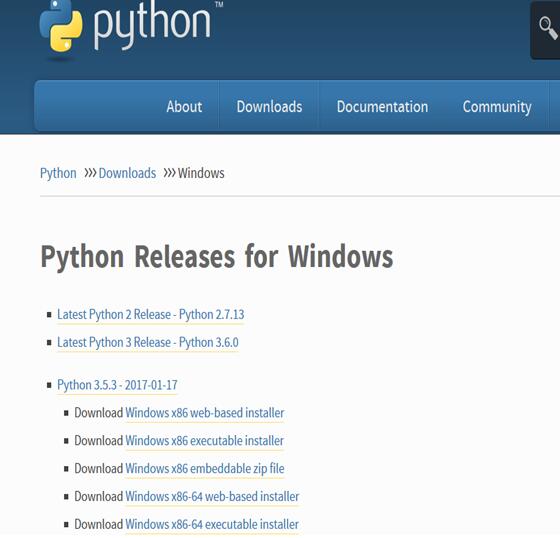The image size is (560, 538).
Task: Click the python wordmark text in header
Action: click(152, 24)
